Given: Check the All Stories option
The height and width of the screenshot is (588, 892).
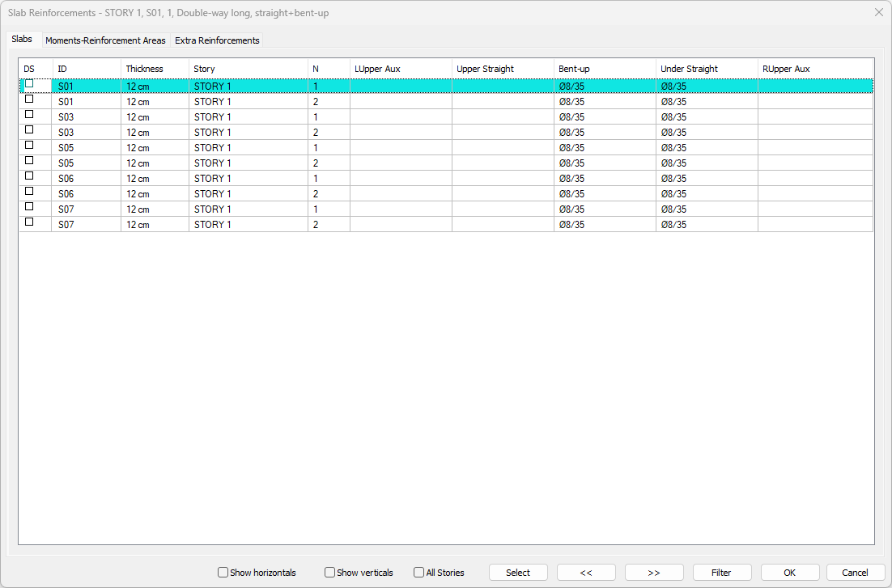Looking at the screenshot, I should (x=419, y=573).
